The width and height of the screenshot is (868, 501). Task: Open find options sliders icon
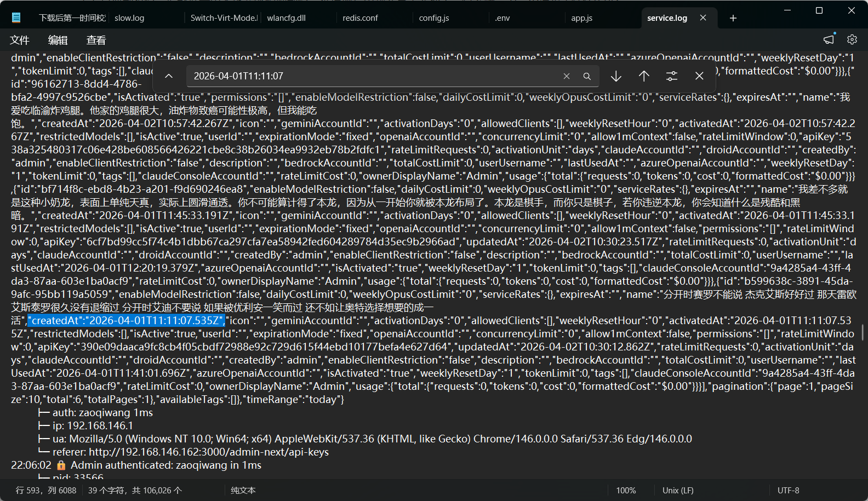(x=672, y=76)
